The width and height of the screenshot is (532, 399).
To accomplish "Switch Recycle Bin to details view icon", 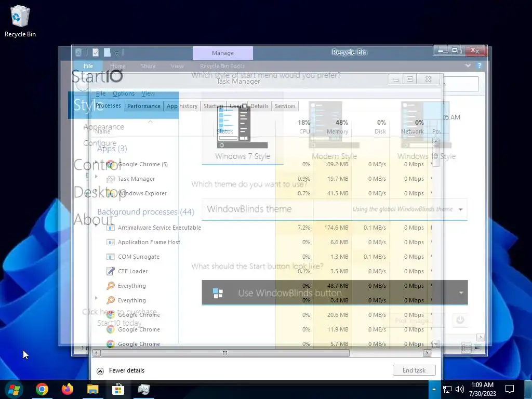I will click(x=466, y=348).
